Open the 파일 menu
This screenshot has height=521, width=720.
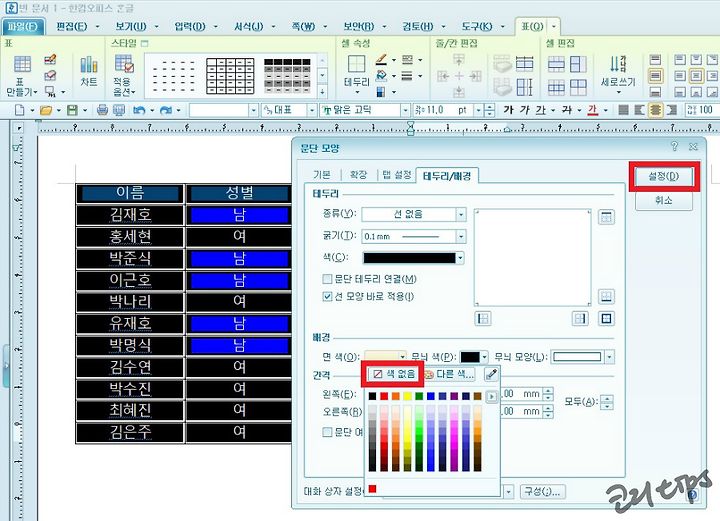click(x=23, y=27)
